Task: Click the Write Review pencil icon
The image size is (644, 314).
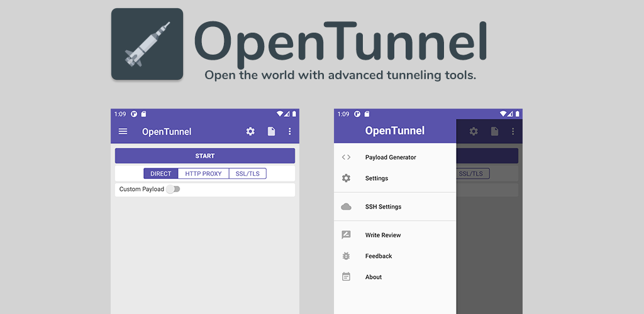Action: (347, 235)
